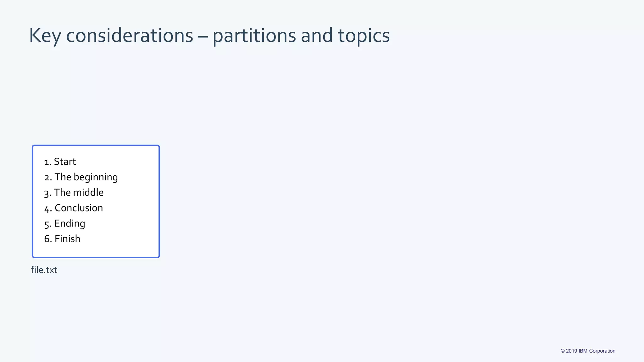This screenshot has width=644, height=362.
Task: Select the word "considerations" in the title
Action: pyautogui.click(x=130, y=35)
